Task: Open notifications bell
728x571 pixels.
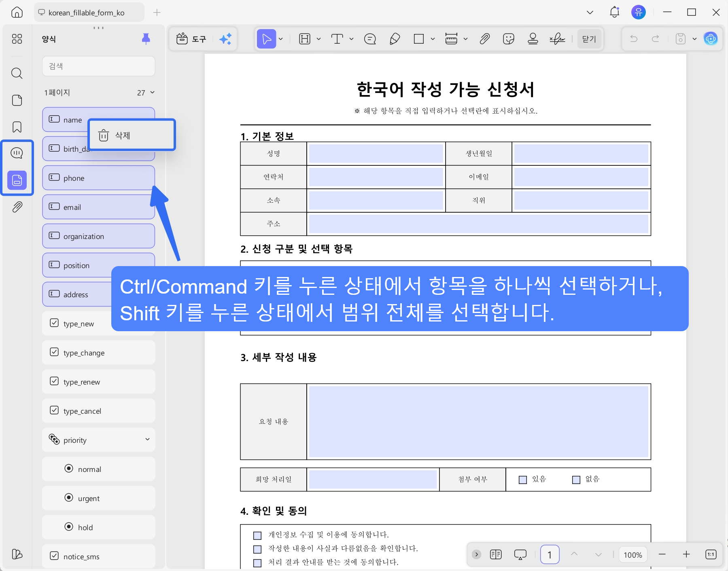Action: click(x=614, y=13)
